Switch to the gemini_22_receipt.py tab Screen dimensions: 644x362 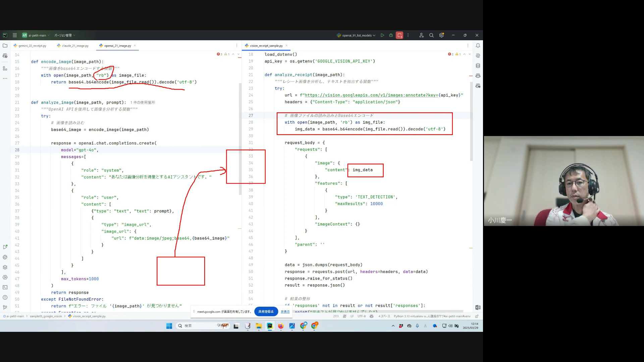click(32, 46)
